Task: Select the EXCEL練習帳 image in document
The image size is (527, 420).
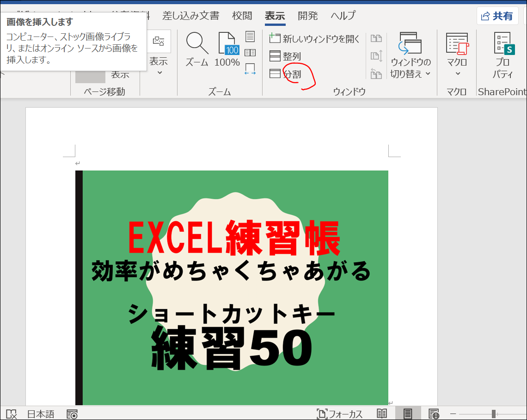Action: click(x=232, y=287)
